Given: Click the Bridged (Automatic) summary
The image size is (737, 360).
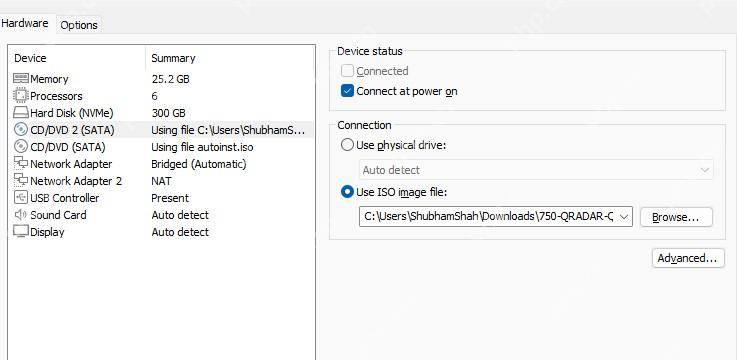Looking at the screenshot, I should (199, 164).
